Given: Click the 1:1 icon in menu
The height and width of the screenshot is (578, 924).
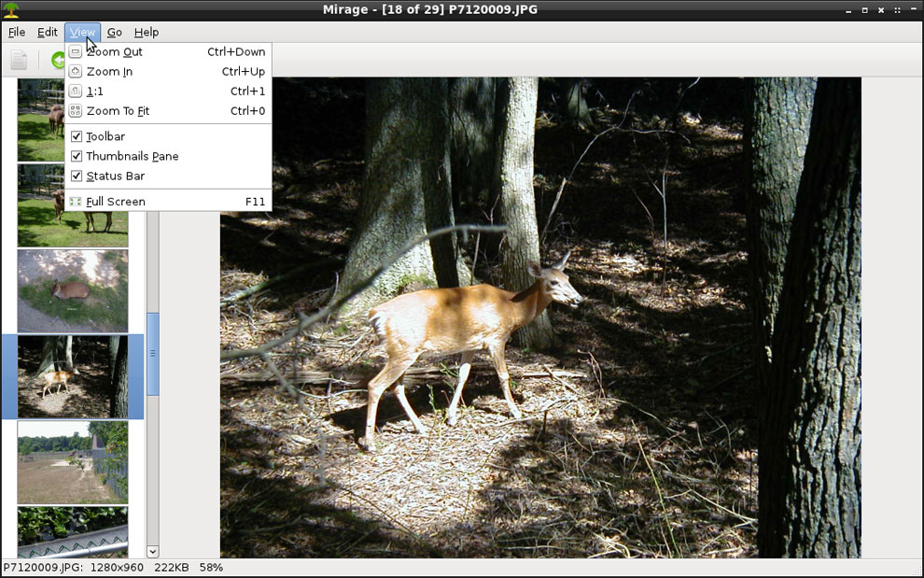Looking at the screenshot, I should [76, 92].
